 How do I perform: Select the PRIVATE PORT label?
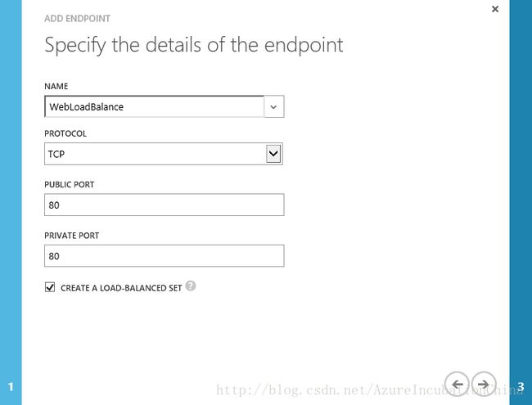click(x=71, y=236)
